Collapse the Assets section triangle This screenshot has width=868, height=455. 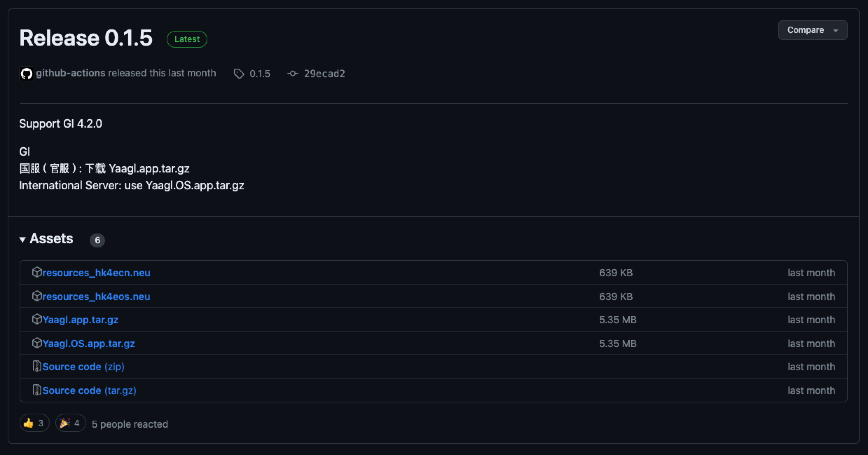23,239
